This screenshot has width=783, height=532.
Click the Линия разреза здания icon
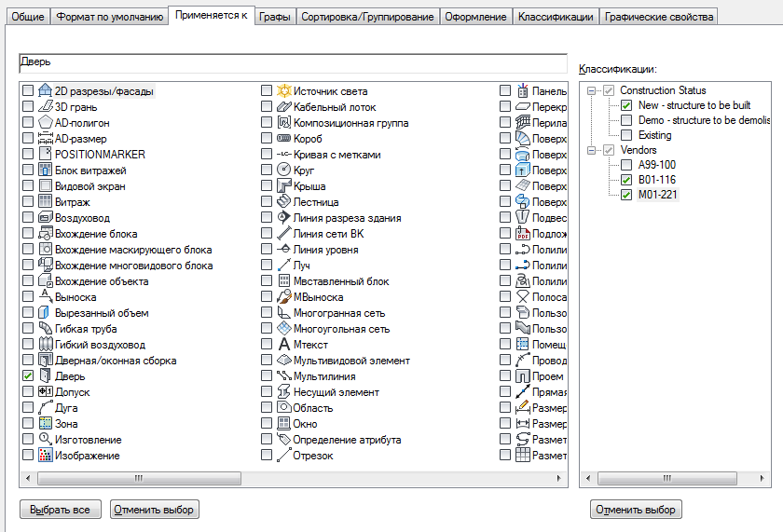pyautogui.click(x=284, y=218)
